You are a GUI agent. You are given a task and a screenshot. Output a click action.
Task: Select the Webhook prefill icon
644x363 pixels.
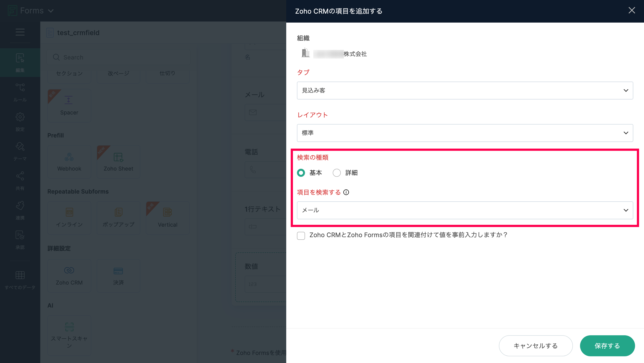[69, 157]
